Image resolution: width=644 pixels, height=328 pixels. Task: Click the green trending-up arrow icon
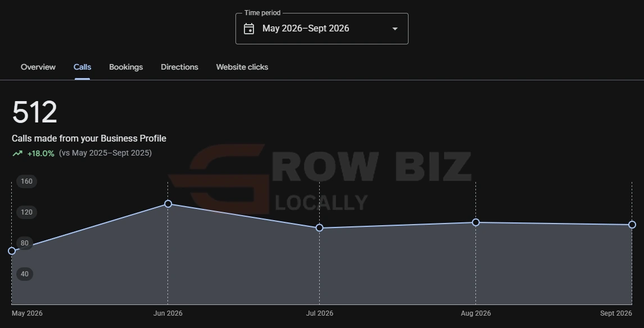click(x=17, y=153)
